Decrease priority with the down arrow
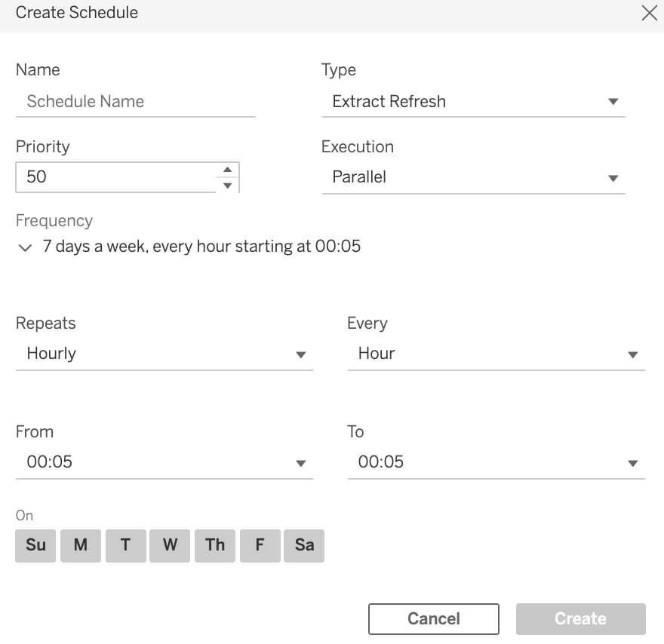The width and height of the screenshot is (664, 644). (227, 186)
